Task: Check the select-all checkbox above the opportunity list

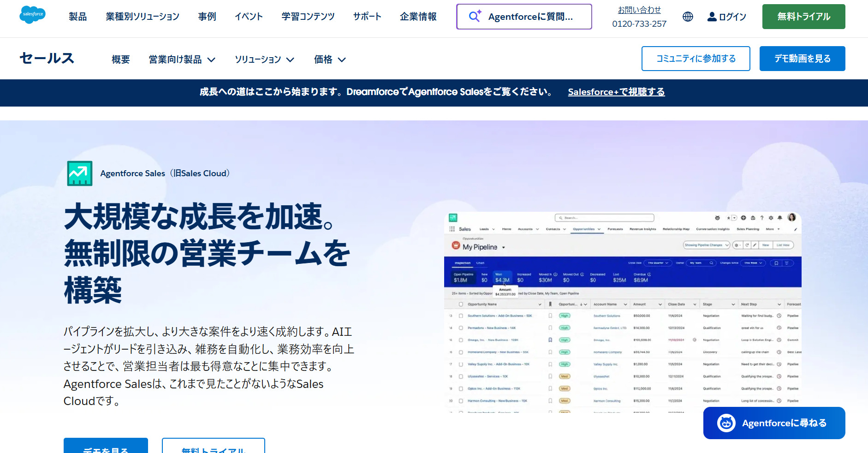Action: [x=461, y=304]
